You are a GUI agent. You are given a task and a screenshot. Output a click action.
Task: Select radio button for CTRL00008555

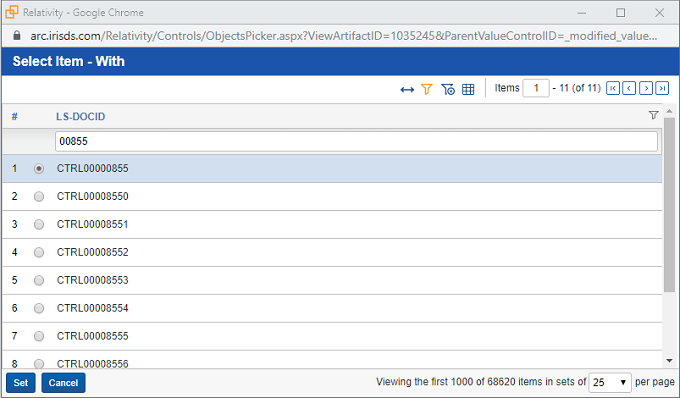tap(39, 336)
